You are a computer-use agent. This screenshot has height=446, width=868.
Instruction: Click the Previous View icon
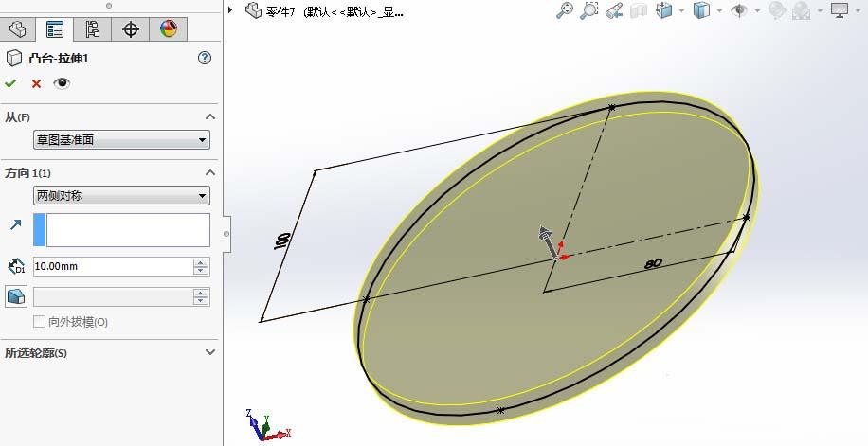click(614, 10)
